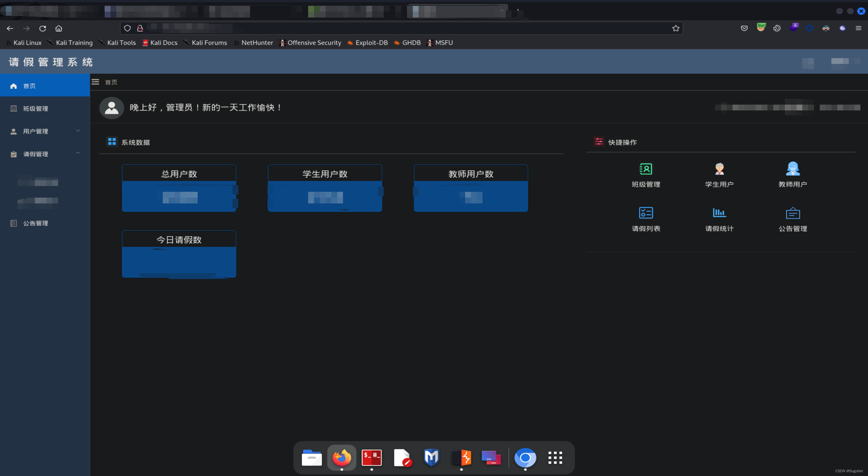This screenshot has height=476, width=868.
Task: Toggle the sidebar collapse hamburger icon
Action: [x=95, y=82]
